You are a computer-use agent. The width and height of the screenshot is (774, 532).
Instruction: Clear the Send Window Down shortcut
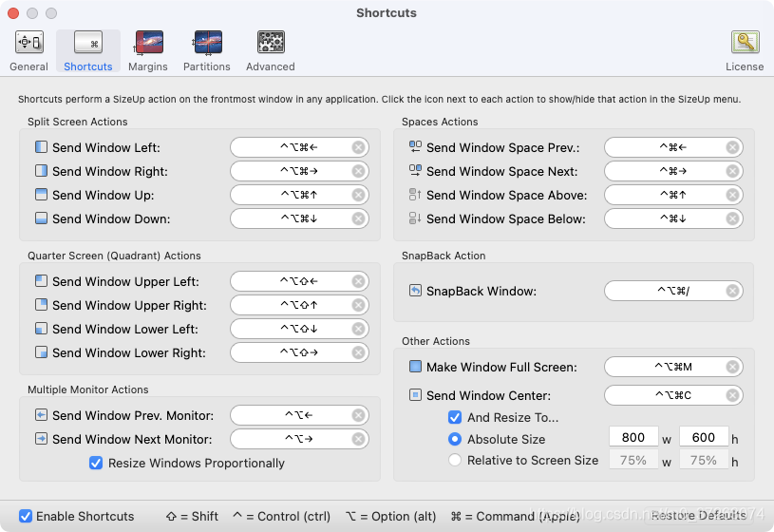point(358,218)
